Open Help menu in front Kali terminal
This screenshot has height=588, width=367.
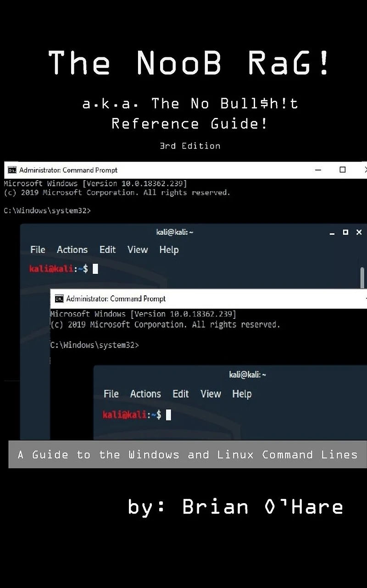(242, 394)
